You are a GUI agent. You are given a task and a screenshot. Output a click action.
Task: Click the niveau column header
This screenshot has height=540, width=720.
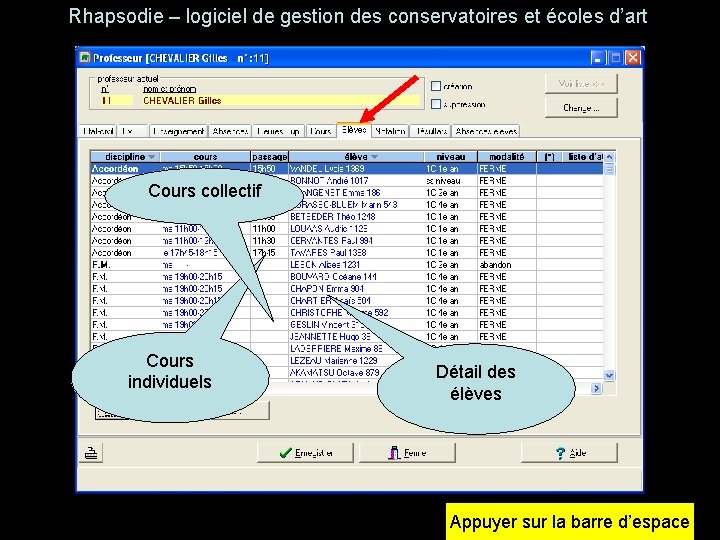[451, 157]
